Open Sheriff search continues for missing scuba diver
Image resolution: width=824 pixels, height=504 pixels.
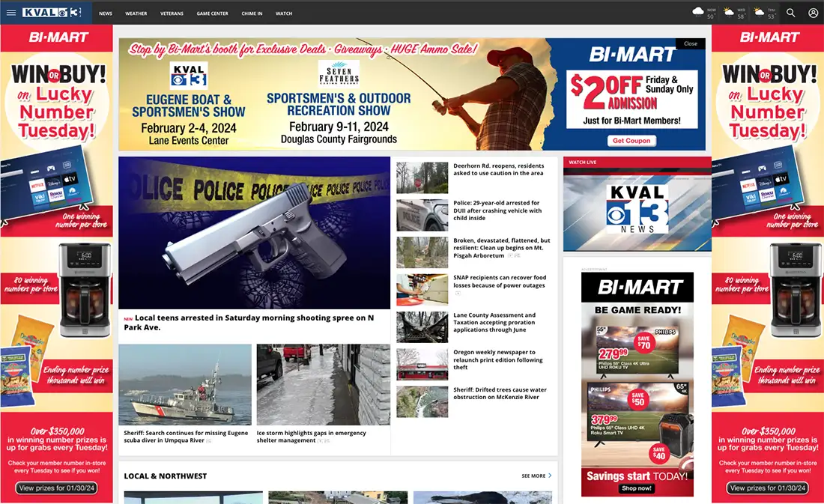pyautogui.click(x=186, y=437)
